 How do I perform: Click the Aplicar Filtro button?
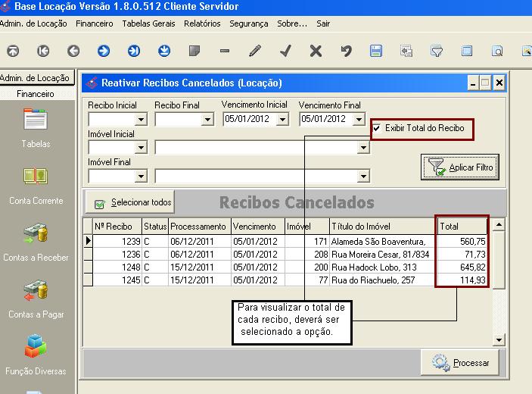[460, 167]
